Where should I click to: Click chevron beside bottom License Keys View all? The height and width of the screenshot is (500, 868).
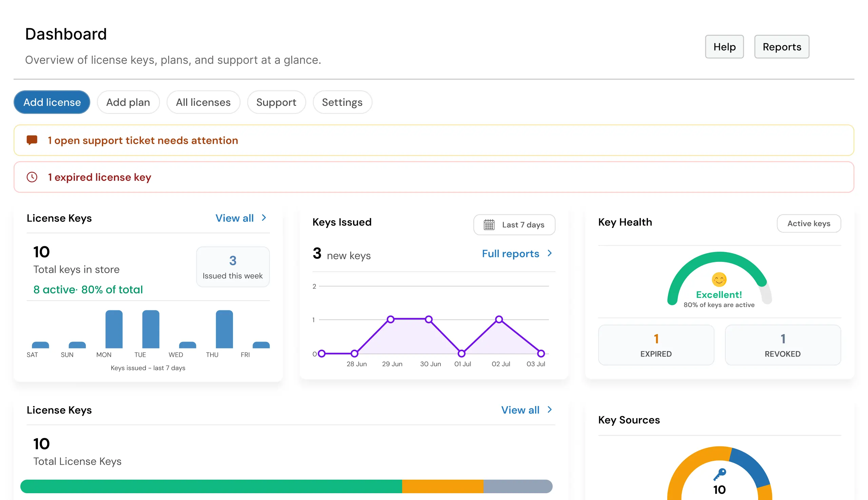[550, 409]
